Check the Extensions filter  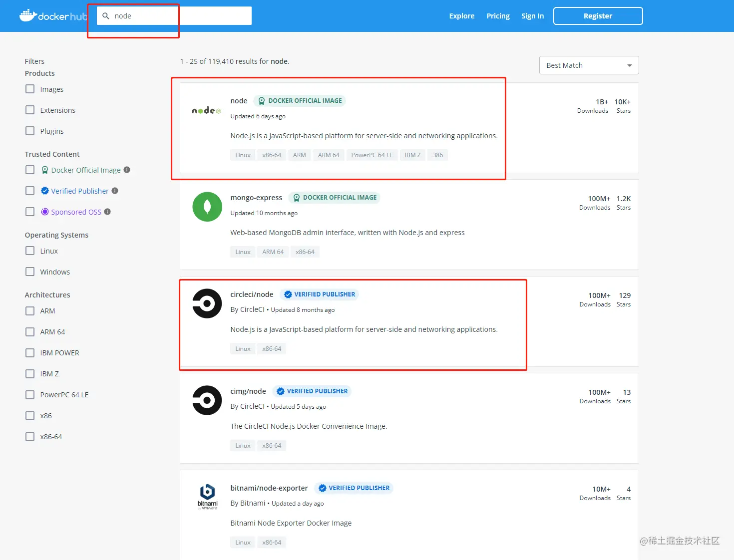coord(30,110)
